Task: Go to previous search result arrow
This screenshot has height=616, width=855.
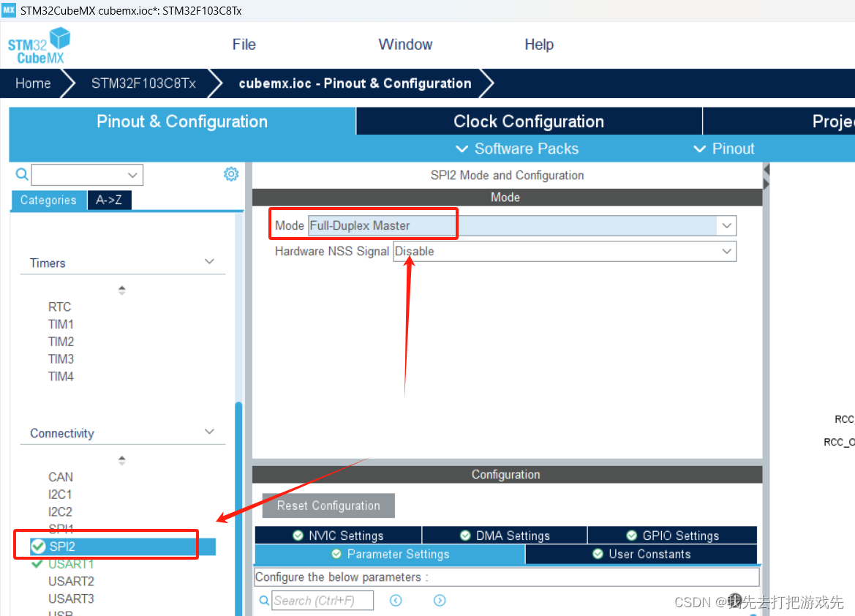Action: [396, 600]
